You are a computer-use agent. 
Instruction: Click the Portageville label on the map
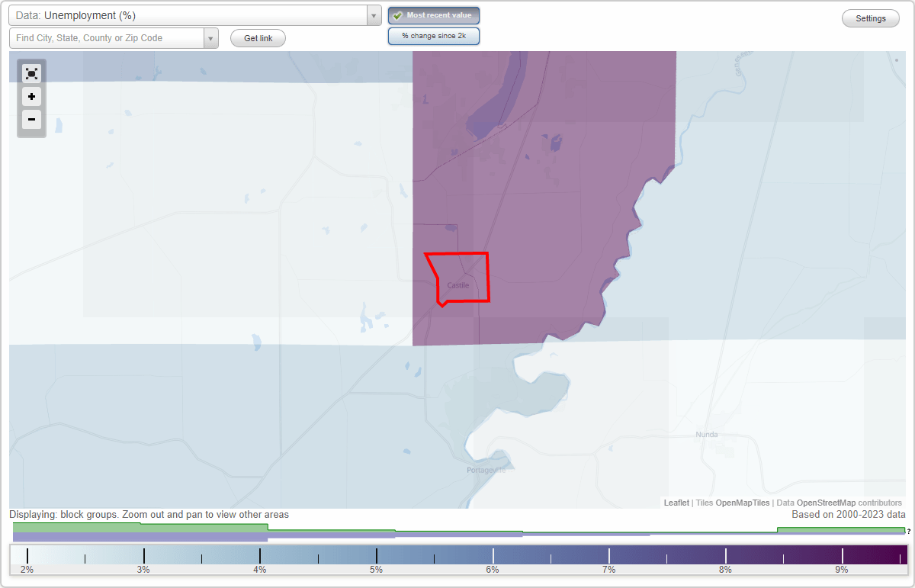[486, 470]
